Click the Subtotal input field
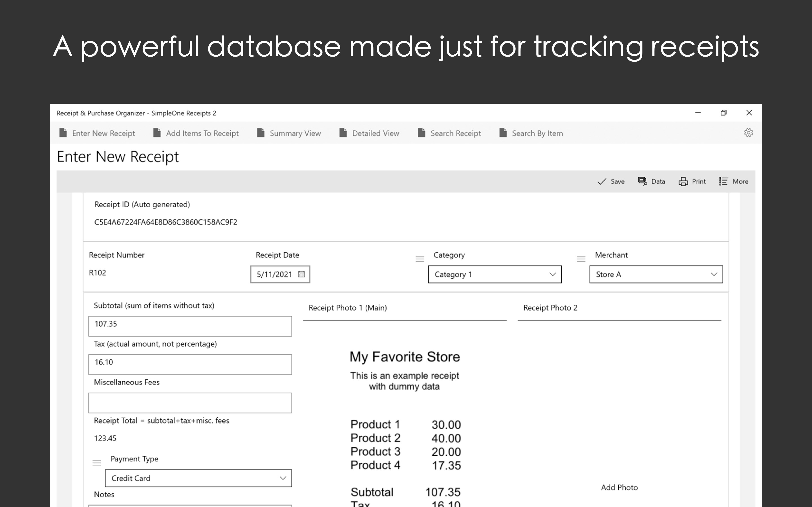The width and height of the screenshot is (812, 507). click(190, 326)
